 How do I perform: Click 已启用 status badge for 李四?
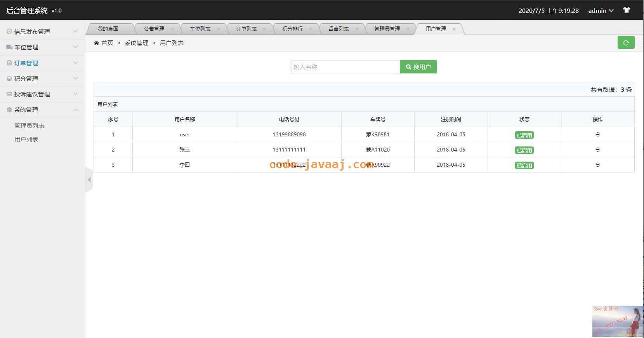pos(524,166)
